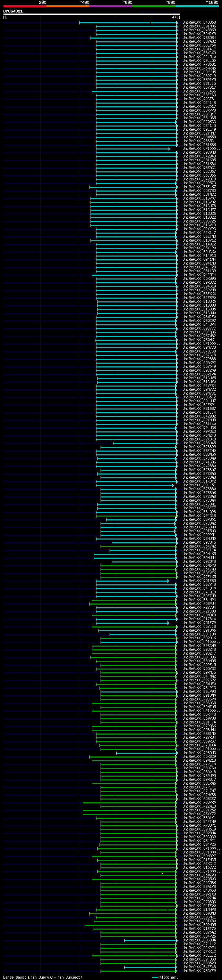This screenshot has height=980, width=222.
Task: Select the UniRef100_Q9LL49 label
Action: click(199, 129)
